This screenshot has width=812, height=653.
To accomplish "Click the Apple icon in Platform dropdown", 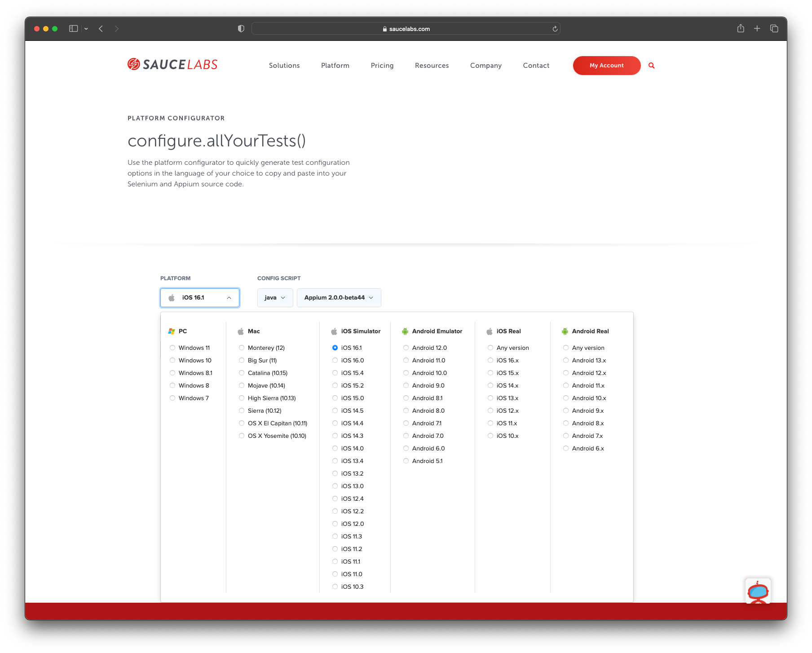I will pyautogui.click(x=172, y=298).
